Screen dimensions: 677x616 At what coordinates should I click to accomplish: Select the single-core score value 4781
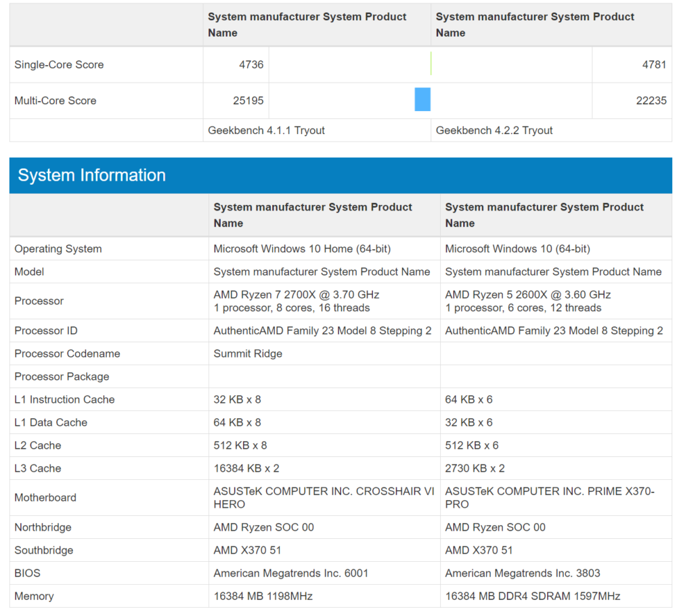pyautogui.click(x=654, y=65)
